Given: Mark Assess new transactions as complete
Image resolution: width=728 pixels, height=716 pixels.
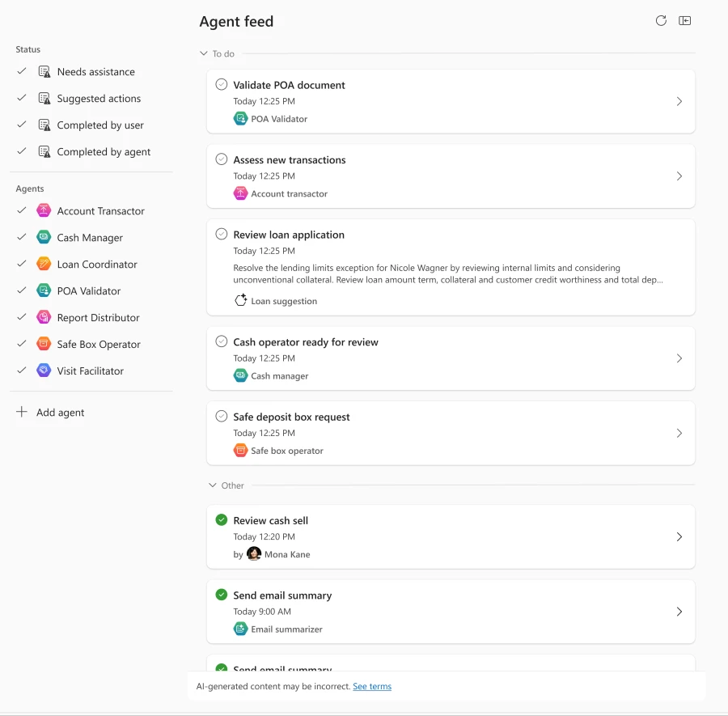Looking at the screenshot, I should pyautogui.click(x=221, y=159).
